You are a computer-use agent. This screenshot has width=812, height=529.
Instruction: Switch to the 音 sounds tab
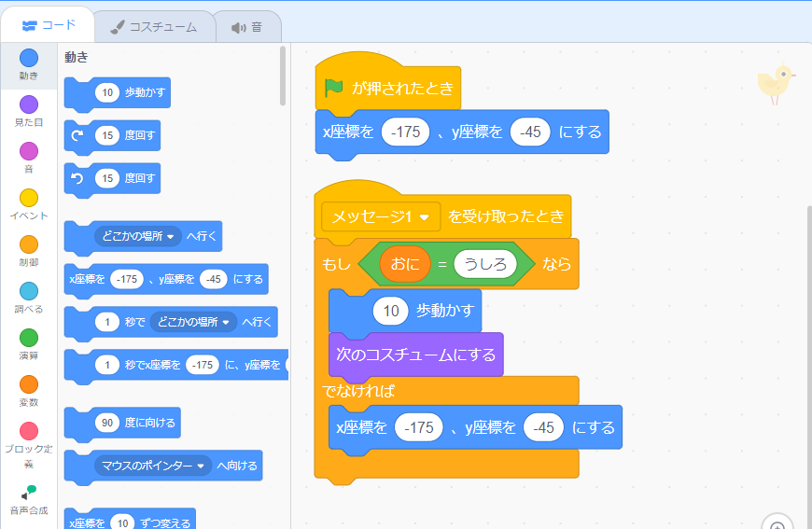[247, 27]
